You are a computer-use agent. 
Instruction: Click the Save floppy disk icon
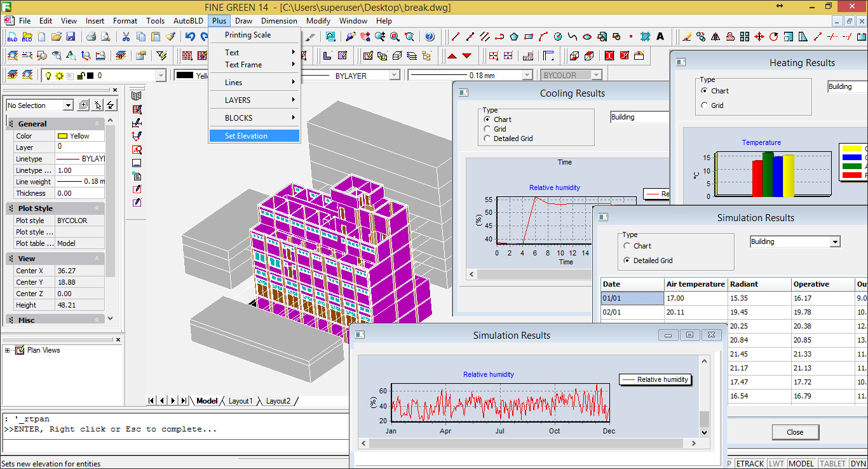[71, 36]
